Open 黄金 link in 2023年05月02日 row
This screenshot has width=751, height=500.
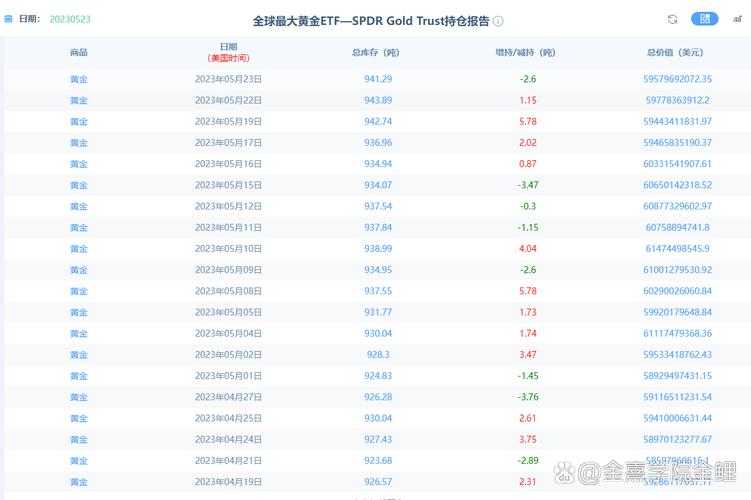[79, 355]
